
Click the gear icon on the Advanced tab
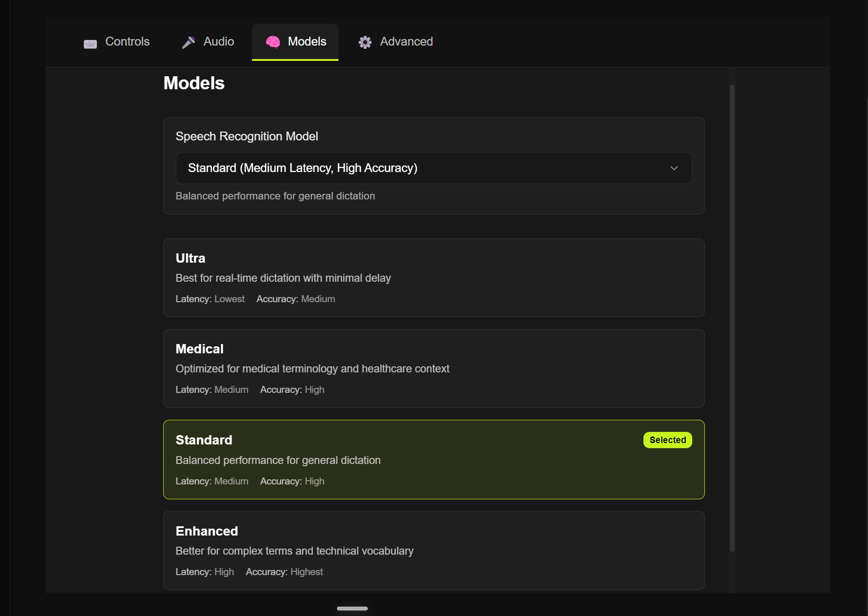[x=365, y=42]
